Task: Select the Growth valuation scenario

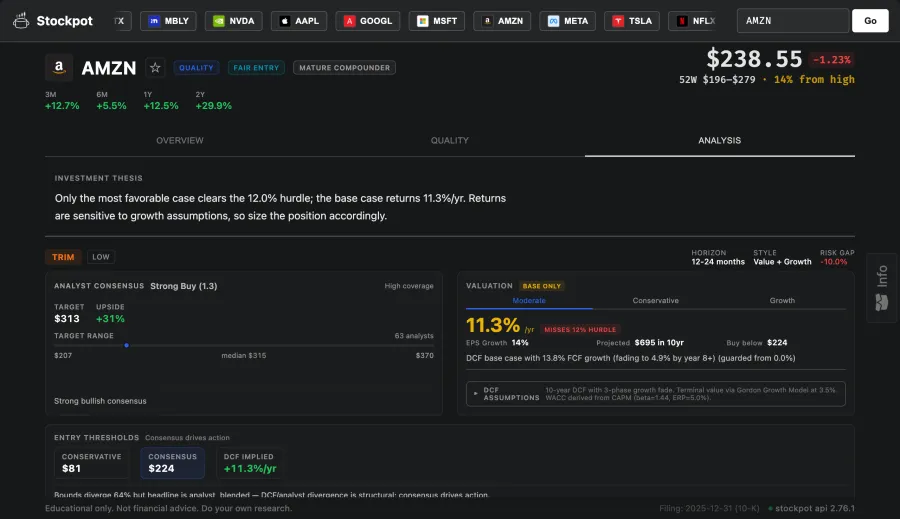Action: 782,301
